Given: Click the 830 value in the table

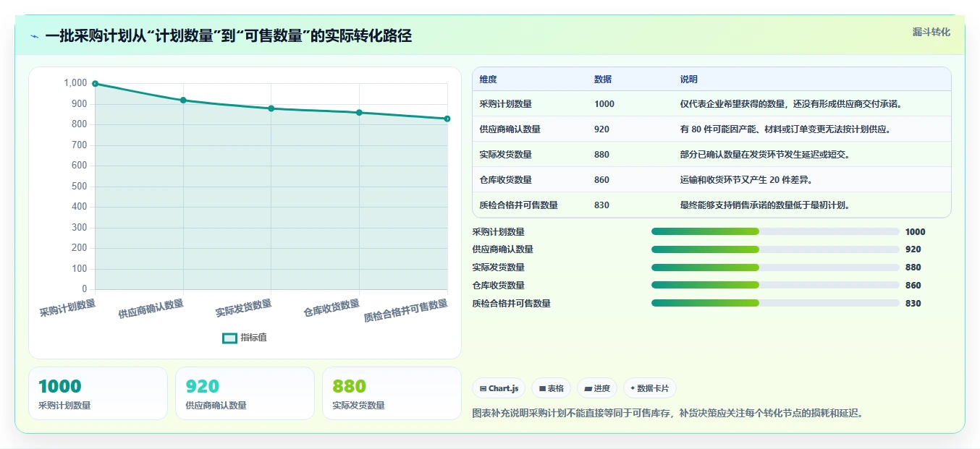Looking at the screenshot, I should click(601, 205).
